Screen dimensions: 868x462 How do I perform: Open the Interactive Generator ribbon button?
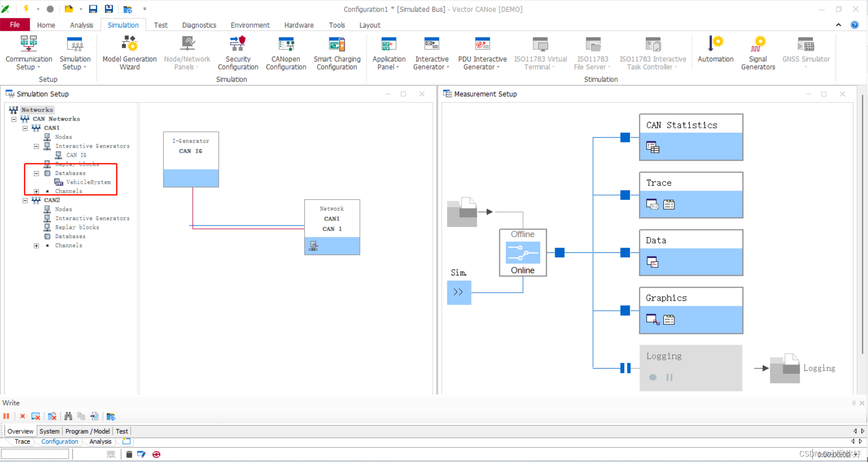point(432,53)
